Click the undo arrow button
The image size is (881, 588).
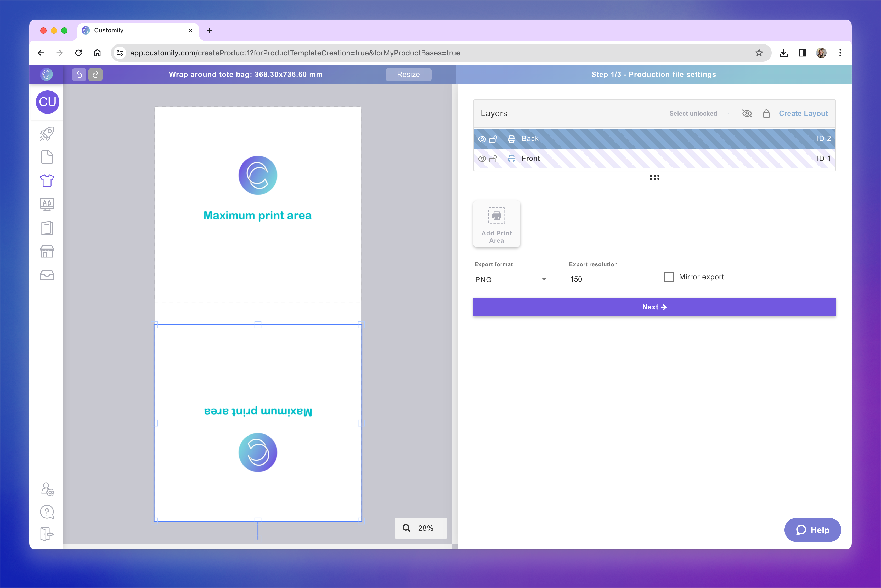coord(79,74)
